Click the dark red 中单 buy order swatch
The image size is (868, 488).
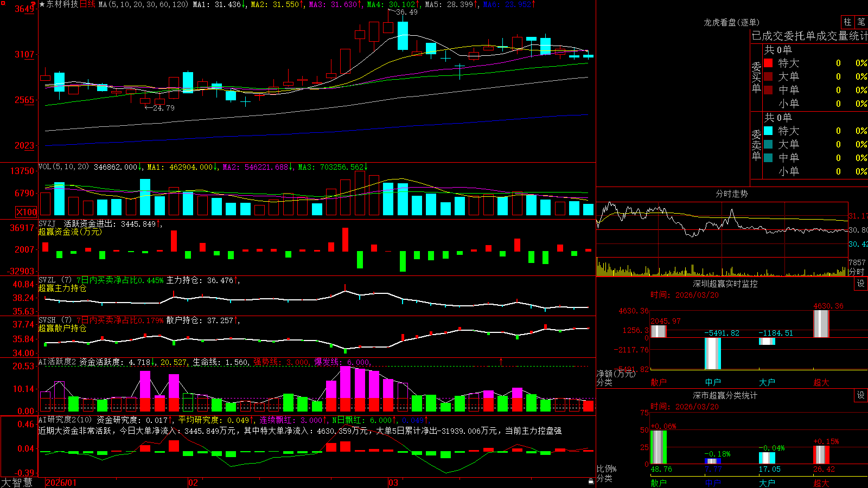pyautogui.click(x=768, y=90)
